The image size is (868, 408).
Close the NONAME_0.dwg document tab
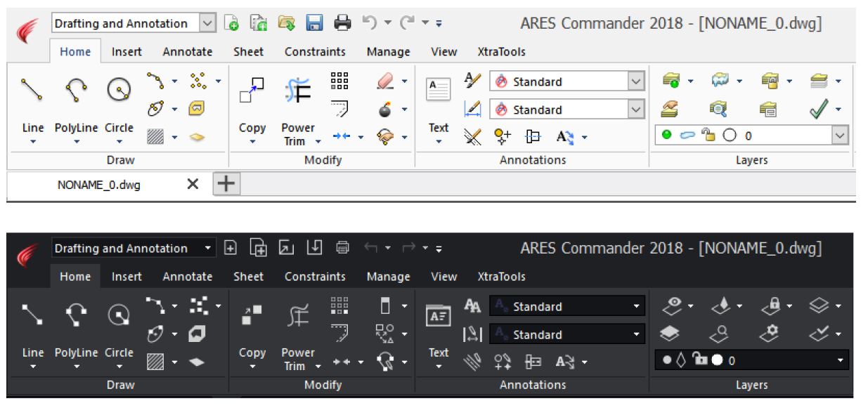(x=193, y=185)
